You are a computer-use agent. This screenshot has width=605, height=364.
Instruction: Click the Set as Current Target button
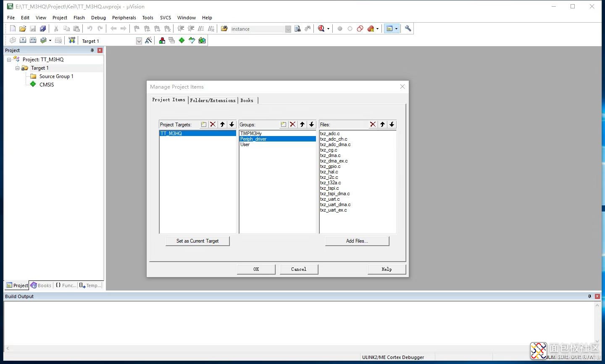[197, 241]
